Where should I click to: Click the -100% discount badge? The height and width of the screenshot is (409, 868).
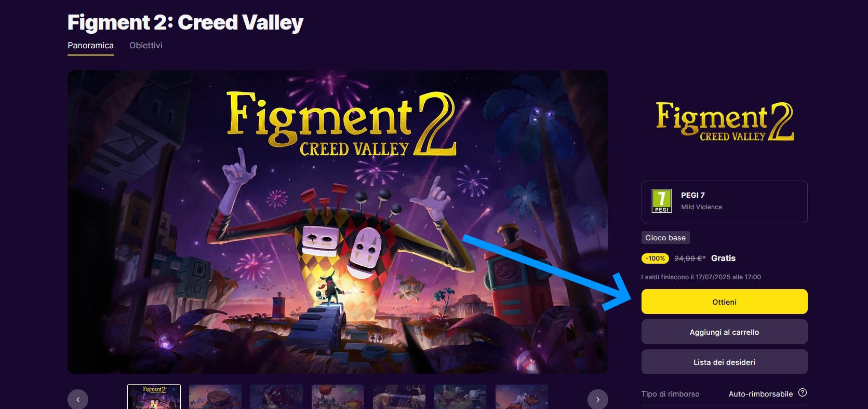pos(655,258)
